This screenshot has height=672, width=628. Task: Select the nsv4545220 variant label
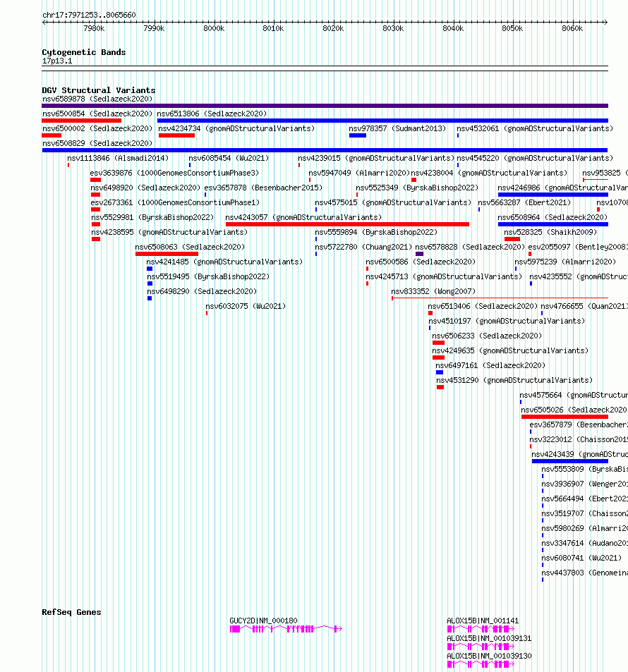click(535, 158)
